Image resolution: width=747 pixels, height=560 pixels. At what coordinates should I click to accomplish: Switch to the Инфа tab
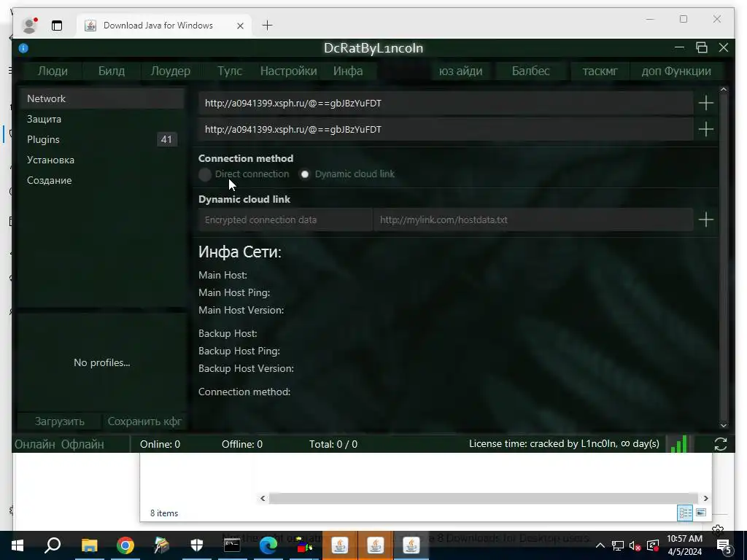click(348, 71)
